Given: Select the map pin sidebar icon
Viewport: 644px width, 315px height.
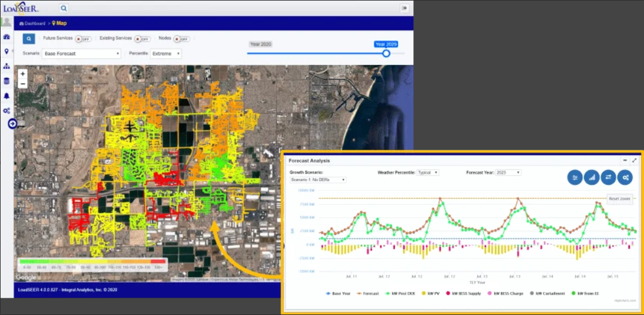Looking at the screenshot, I should tap(7, 52).
